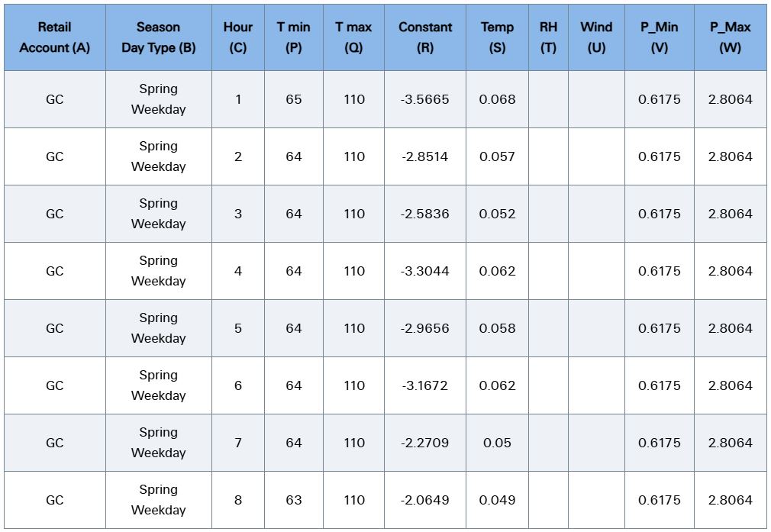
Task: Select the Constant (R) column header
Action: point(425,37)
